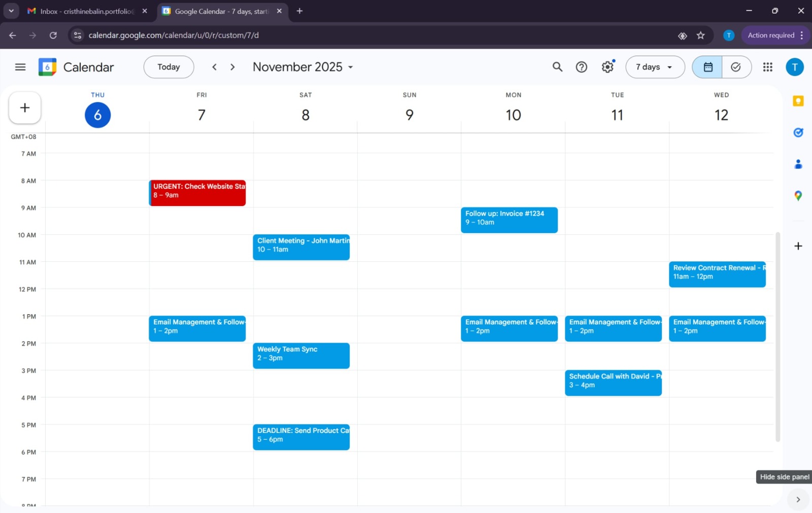This screenshot has width=812, height=513.
Task: Click the icon left of bookmark star
Action: coord(682,35)
